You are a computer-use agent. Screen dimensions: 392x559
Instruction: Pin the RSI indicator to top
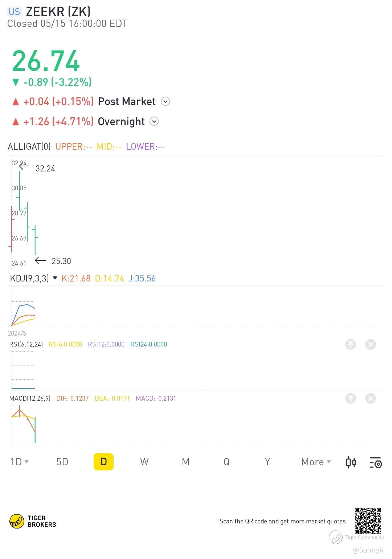350,344
